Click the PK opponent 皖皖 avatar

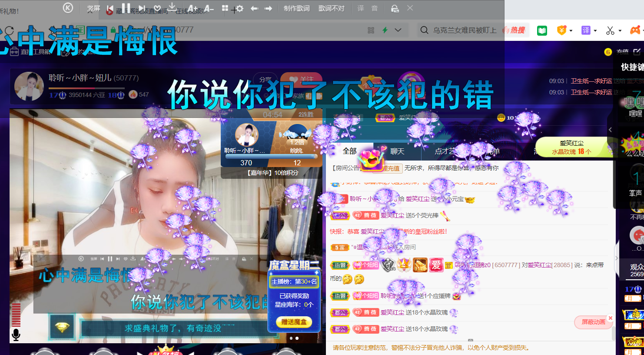coord(297,135)
